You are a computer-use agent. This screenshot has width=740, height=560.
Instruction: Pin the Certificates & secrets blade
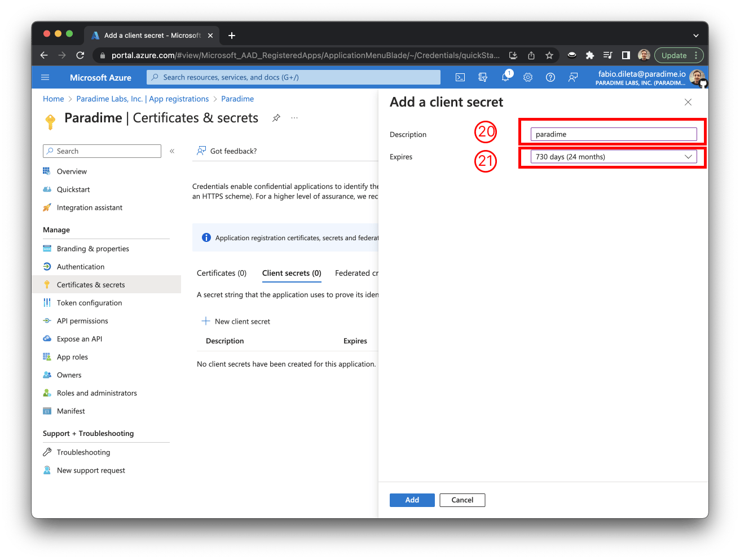pos(276,118)
